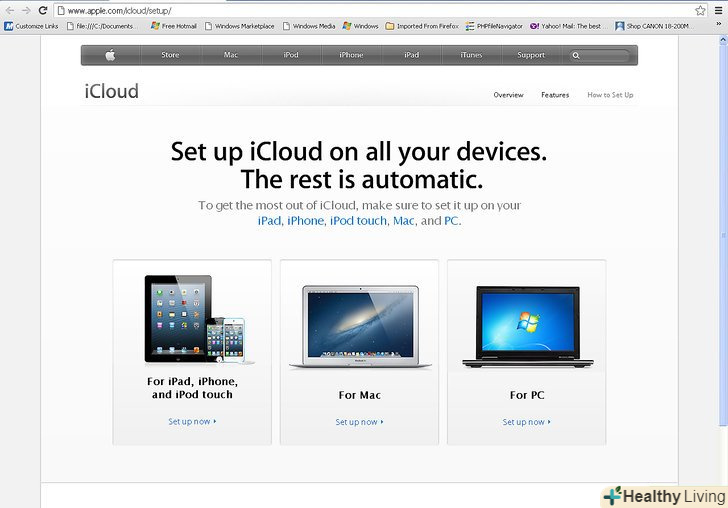The image size is (728, 508).
Task: Open the file:///C:/Documents bookmark
Action: point(102,26)
